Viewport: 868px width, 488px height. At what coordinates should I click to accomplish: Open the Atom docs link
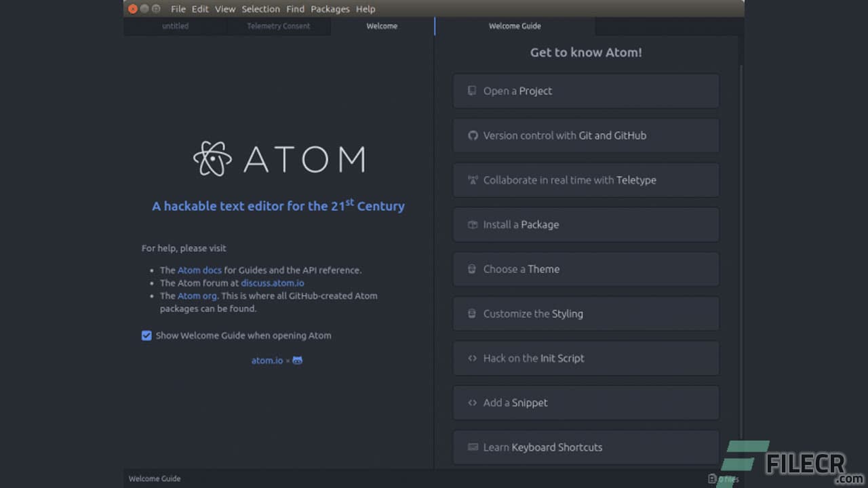tap(199, 270)
